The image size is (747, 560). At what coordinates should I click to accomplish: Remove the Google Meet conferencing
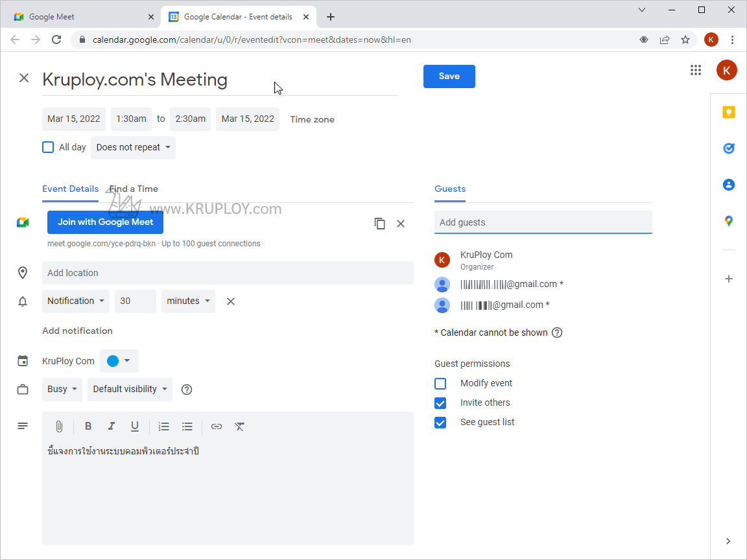(401, 224)
